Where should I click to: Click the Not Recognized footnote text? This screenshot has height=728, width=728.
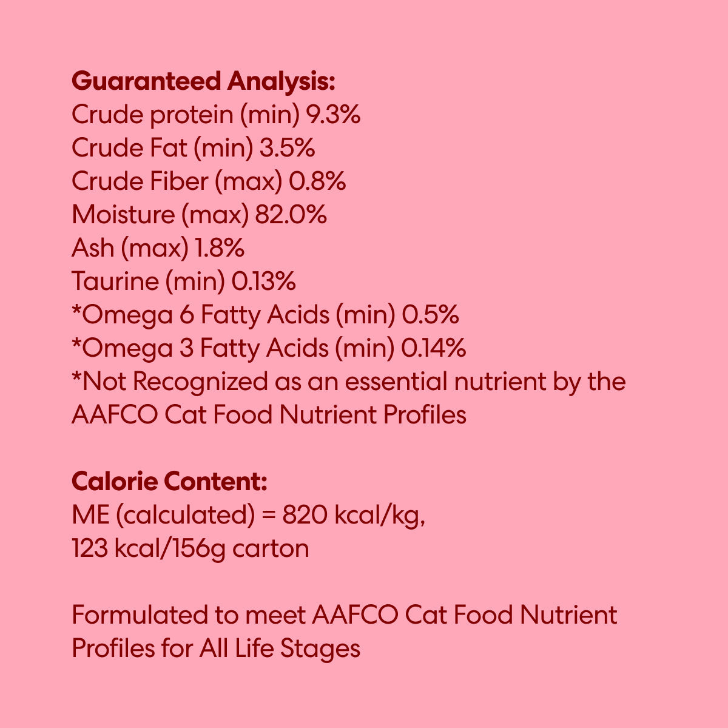pos(349,382)
